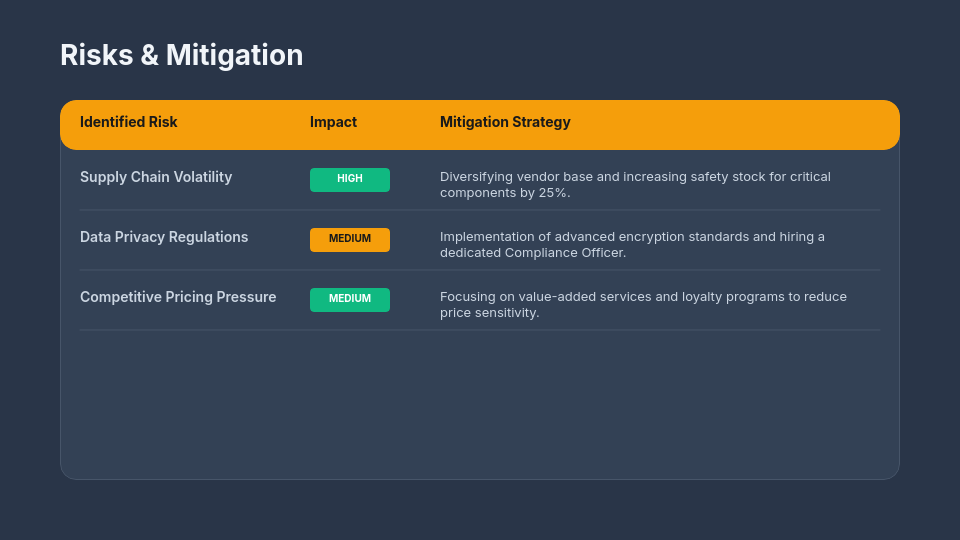The width and height of the screenshot is (960, 540).
Task: Select the "Mitigation Strategy" column header
Action: (505, 122)
